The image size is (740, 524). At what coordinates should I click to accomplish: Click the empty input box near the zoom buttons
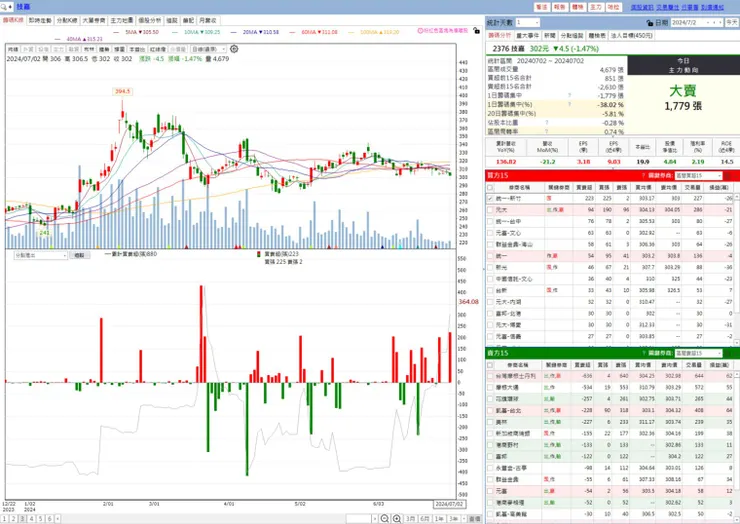pos(359,519)
